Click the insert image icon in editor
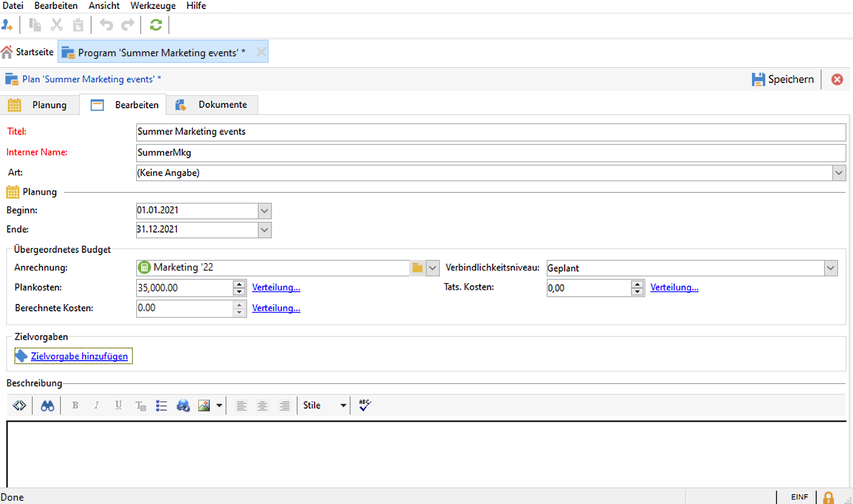This screenshot has width=853, height=504. [x=204, y=406]
